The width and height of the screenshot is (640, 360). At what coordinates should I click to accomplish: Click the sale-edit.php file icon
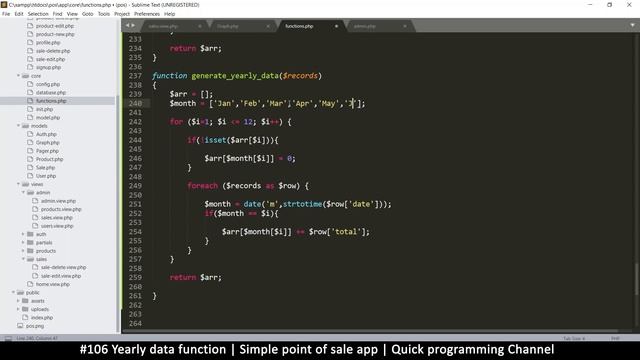coord(30,59)
